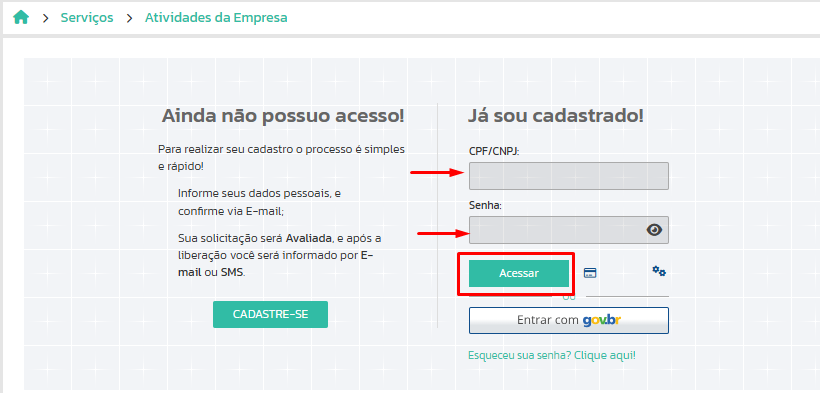Focus the CPF/CNPJ input field
820x393 pixels.
coord(569,176)
